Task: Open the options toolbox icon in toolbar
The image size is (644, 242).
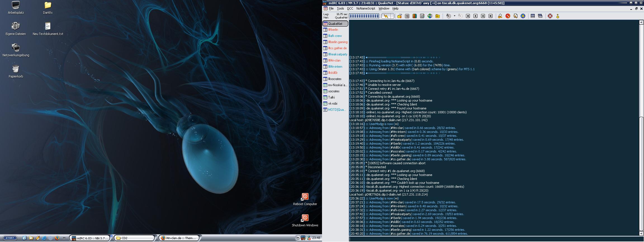Action: click(x=399, y=16)
